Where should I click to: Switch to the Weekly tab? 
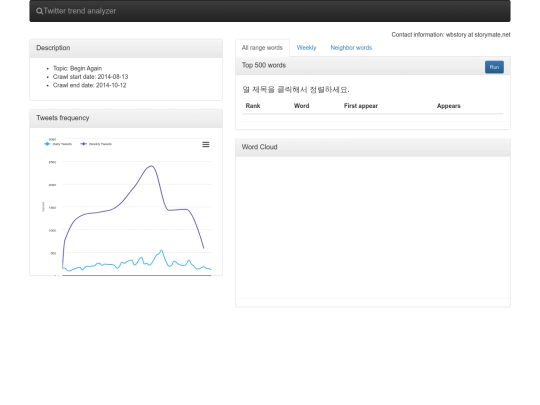pos(306,48)
